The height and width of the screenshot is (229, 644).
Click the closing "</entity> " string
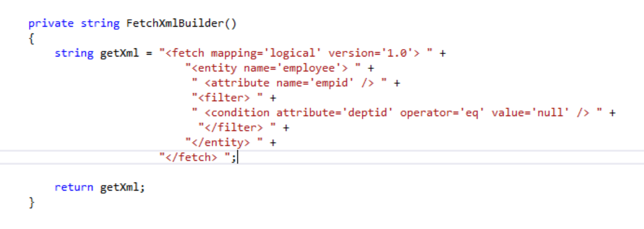pyautogui.click(x=224, y=142)
